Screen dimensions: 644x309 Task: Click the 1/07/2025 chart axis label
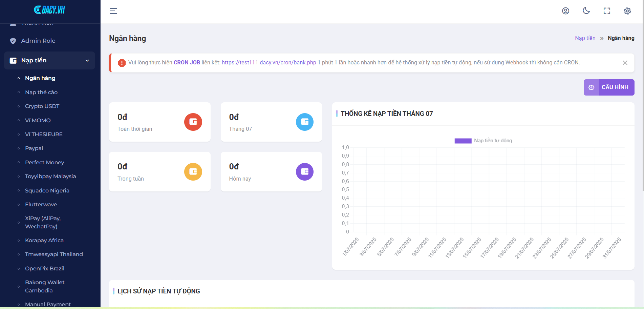(350, 247)
